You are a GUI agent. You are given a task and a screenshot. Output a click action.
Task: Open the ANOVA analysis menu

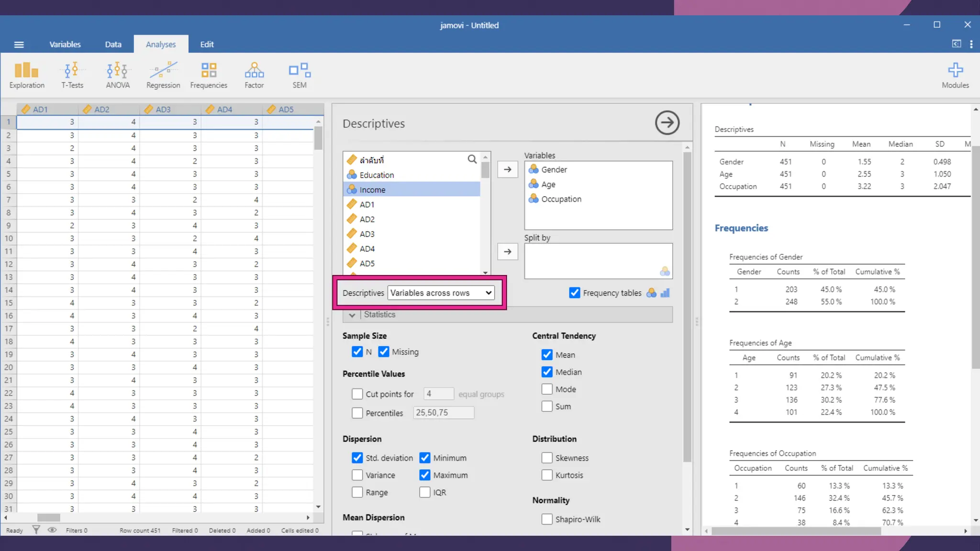point(117,75)
